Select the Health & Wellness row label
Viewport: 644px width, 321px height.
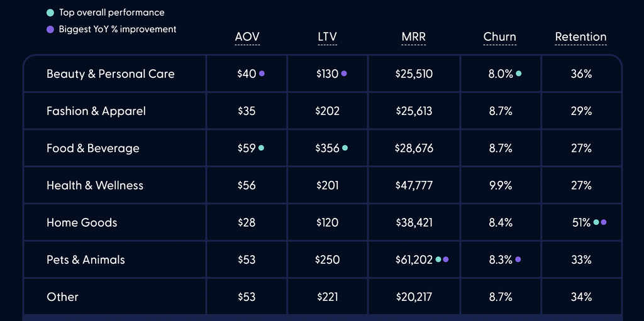95,185
